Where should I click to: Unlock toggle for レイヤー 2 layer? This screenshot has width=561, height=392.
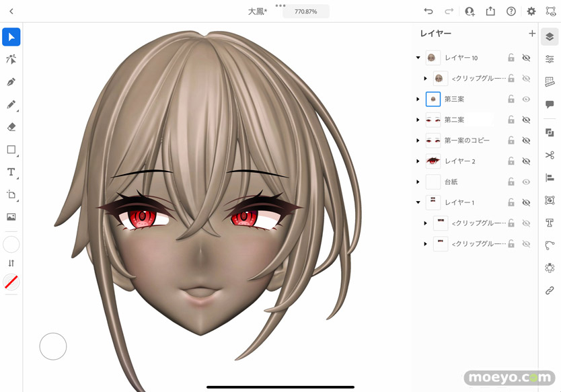(x=511, y=161)
